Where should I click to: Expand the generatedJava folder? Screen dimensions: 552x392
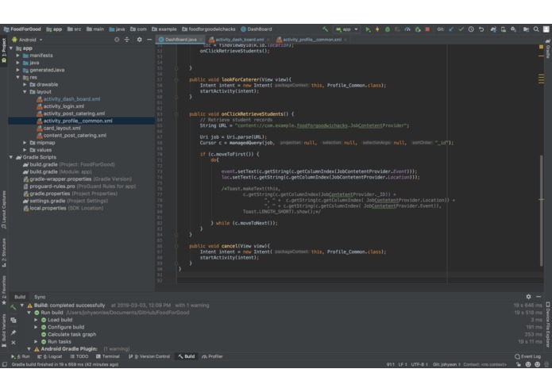[18, 70]
